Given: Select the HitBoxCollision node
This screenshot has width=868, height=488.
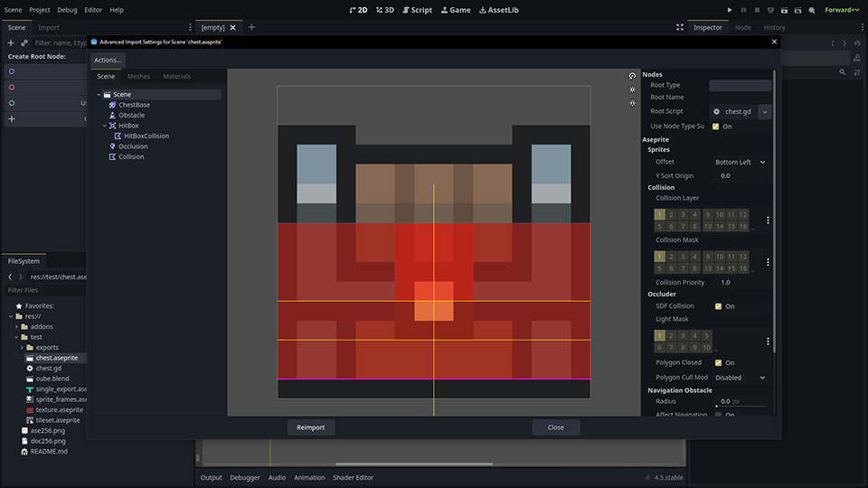Looking at the screenshot, I should coord(146,136).
